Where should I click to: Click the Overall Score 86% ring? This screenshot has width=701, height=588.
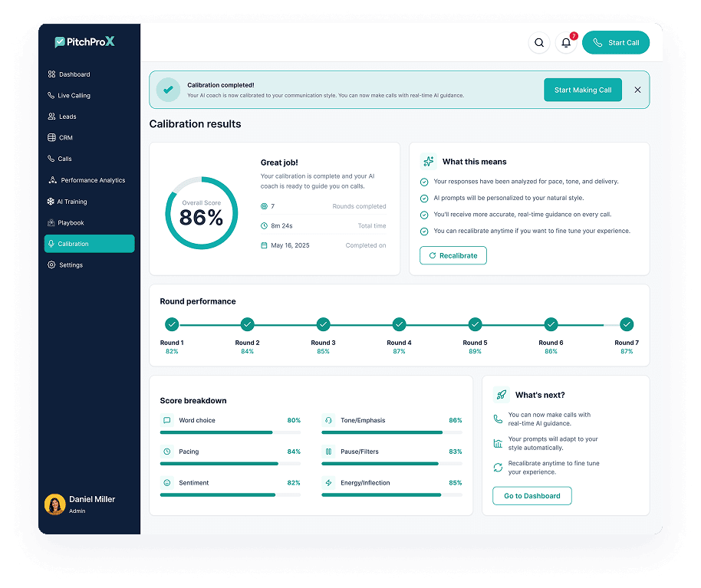[202, 213]
